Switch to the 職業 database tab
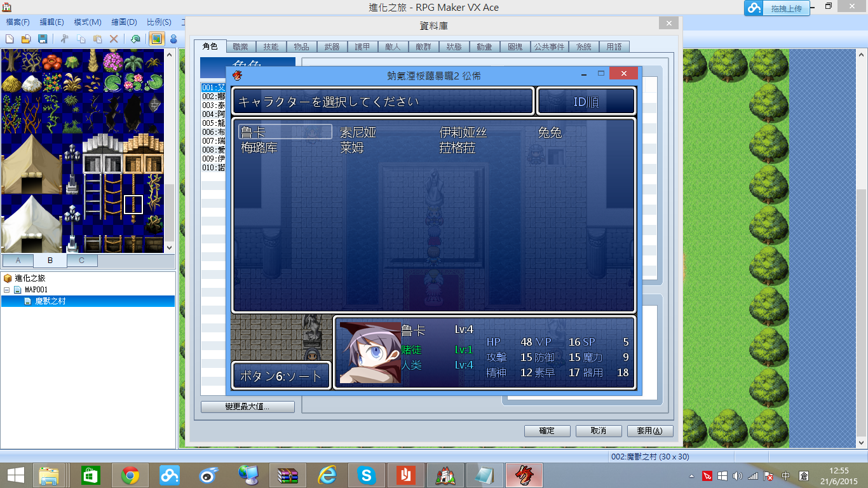 tap(241, 47)
